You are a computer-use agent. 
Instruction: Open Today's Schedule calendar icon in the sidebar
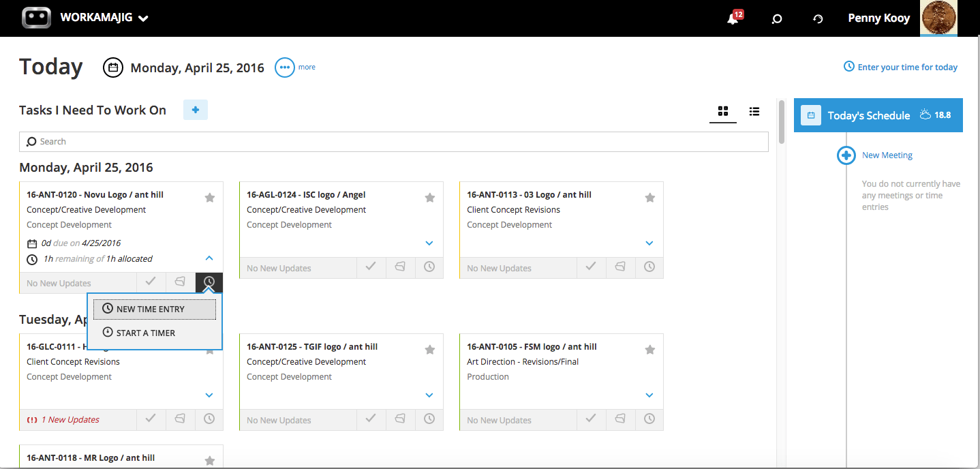(811, 115)
